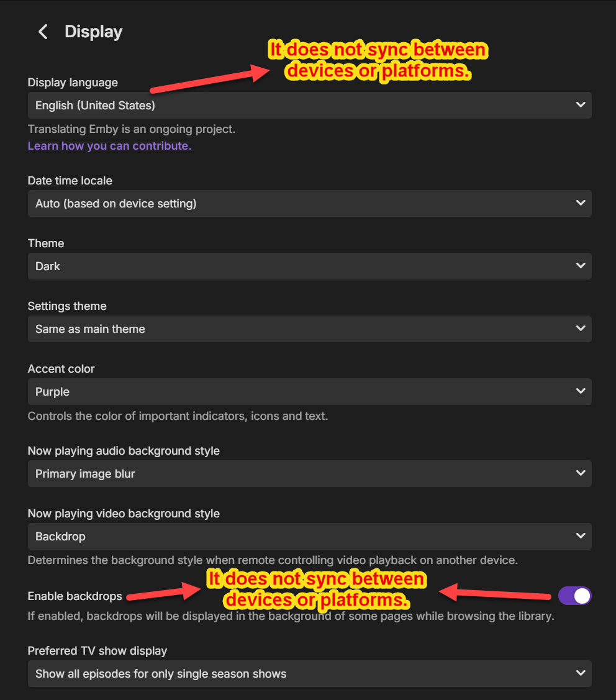Click the chevron arrow on Accent color field
616x700 pixels.
click(581, 391)
